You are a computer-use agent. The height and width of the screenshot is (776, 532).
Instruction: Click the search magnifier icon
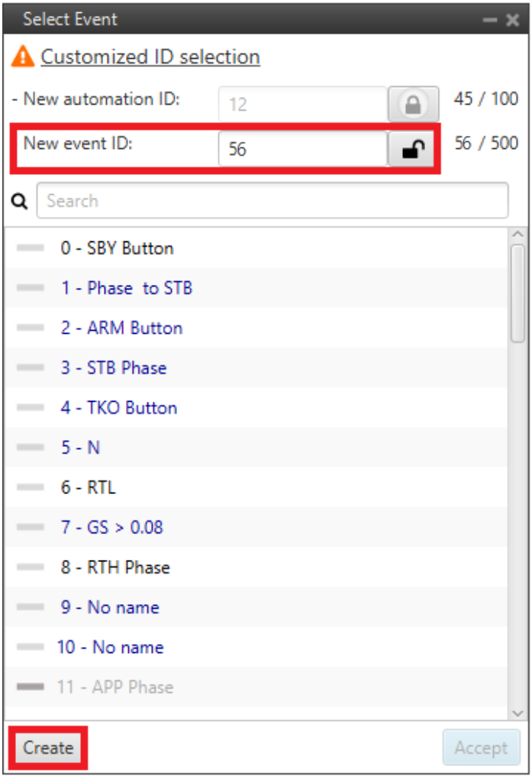point(20,202)
